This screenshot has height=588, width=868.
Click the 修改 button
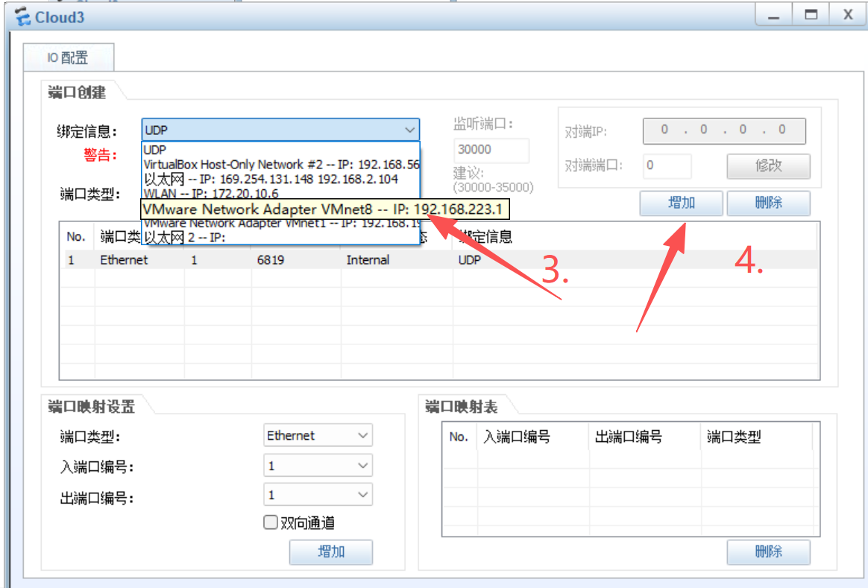tap(768, 165)
